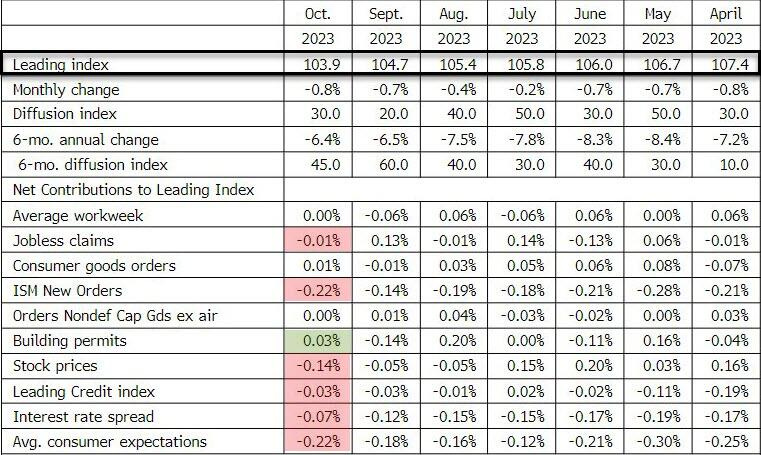Select the ISM New Orders row label
The width and height of the screenshot is (761, 455).
point(66,291)
